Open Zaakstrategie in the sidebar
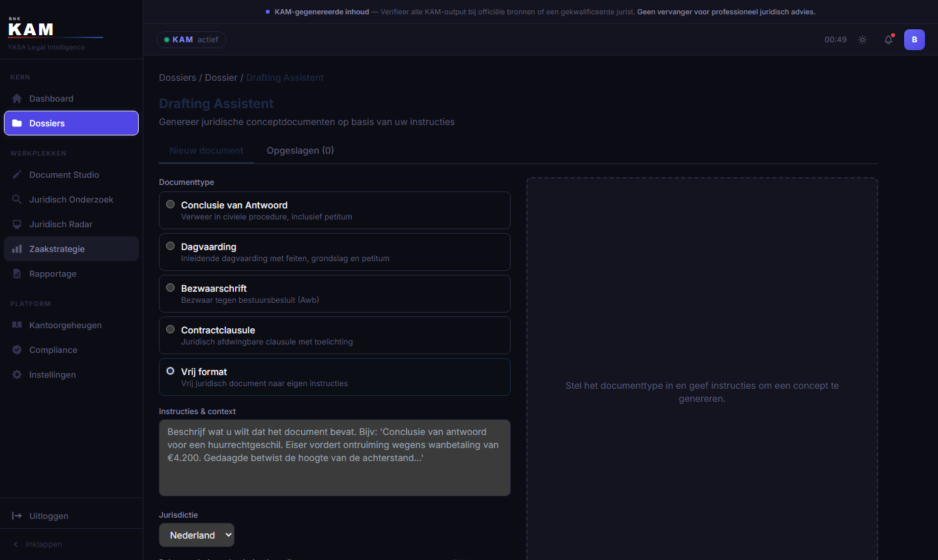 [72, 249]
